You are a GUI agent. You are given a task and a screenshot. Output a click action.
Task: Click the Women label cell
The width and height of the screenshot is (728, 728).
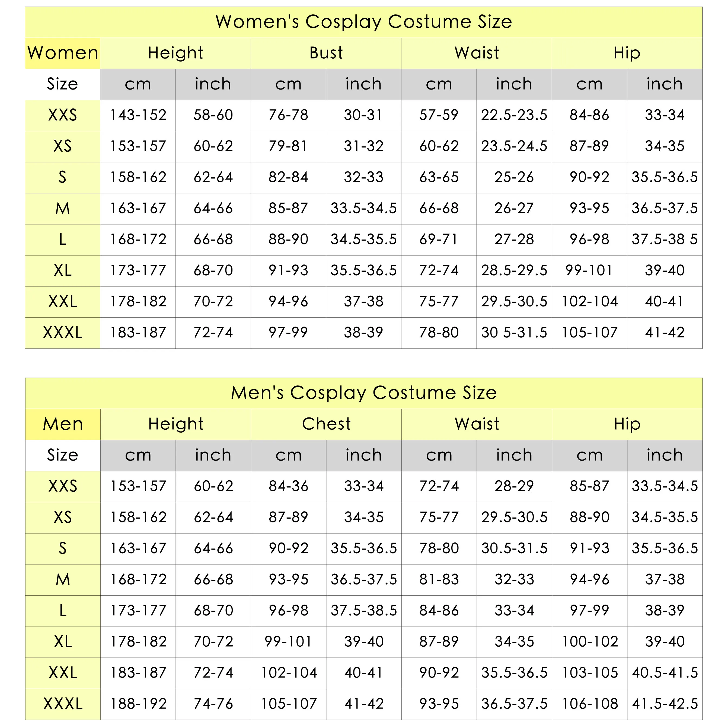click(x=63, y=53)
